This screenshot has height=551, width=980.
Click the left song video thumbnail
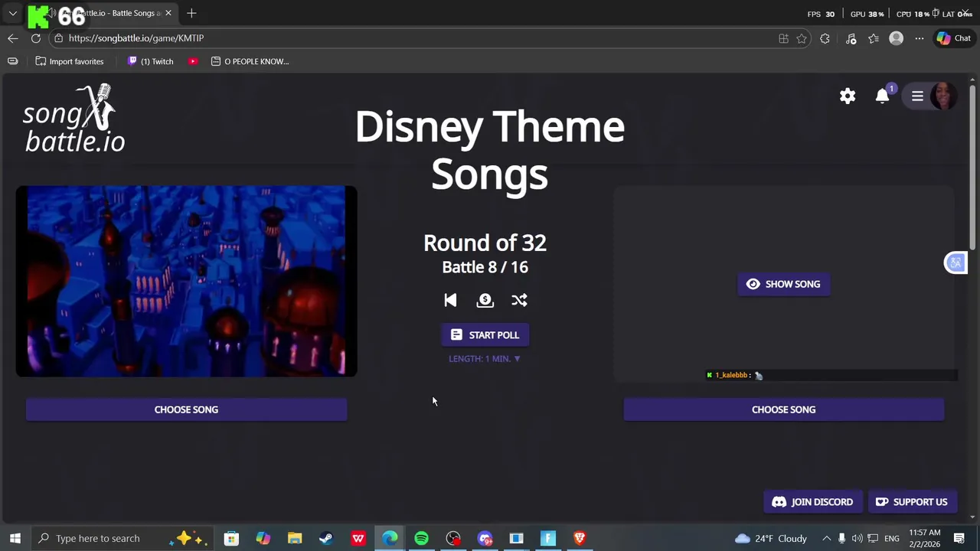[x=186, y=281]
